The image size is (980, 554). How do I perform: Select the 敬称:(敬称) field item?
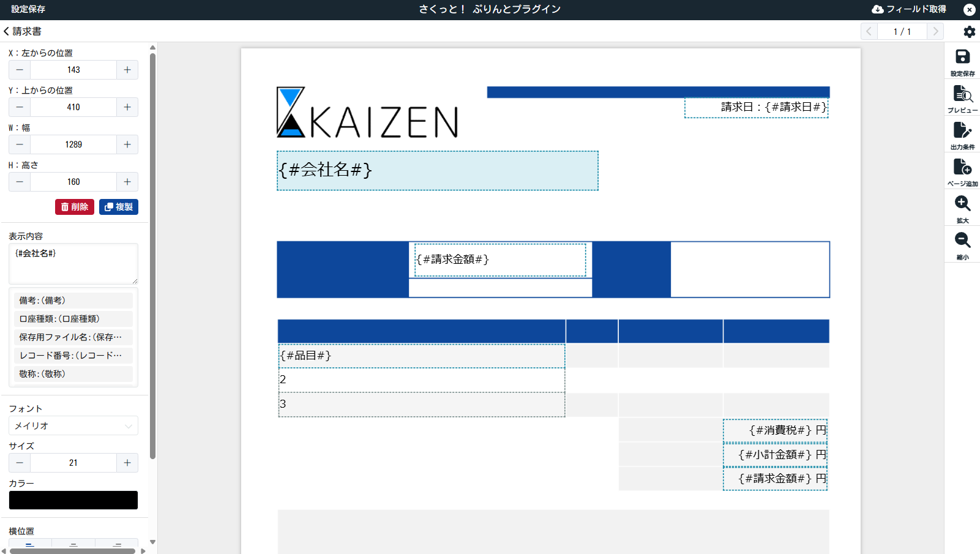pos(73,374)
